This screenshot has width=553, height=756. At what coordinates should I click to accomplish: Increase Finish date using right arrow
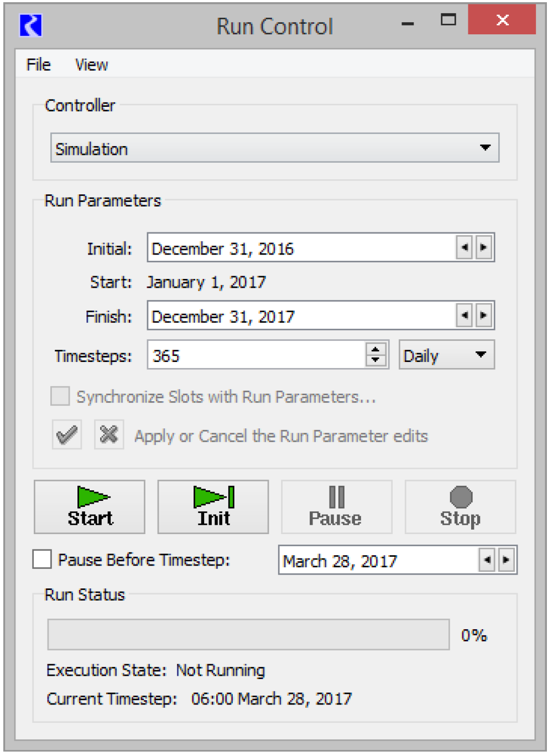[484, 315]
